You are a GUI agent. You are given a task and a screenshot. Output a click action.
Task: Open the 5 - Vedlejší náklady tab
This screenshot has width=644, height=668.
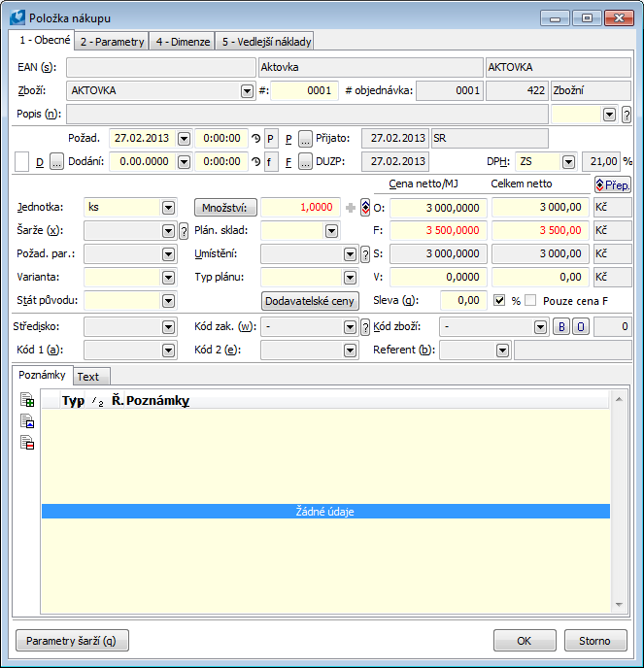[x=264, y=42]
